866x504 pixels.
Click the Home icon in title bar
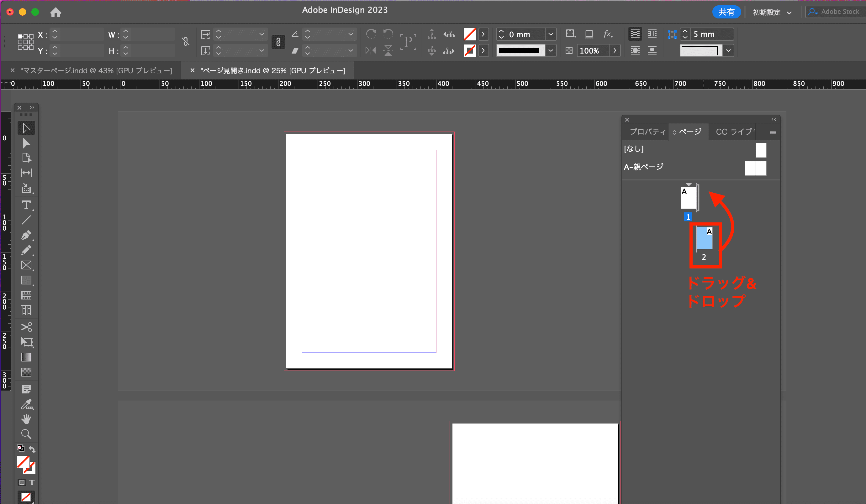coord(56,12)
